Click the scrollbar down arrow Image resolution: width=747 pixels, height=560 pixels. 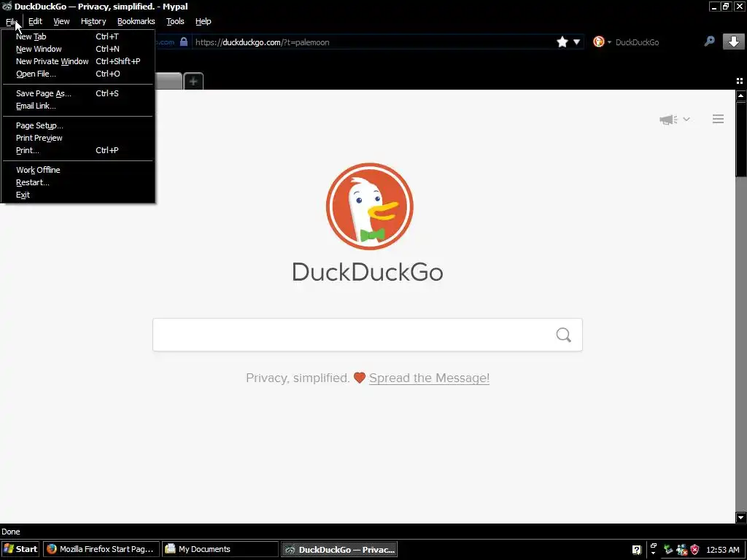(x=741, y=517)
